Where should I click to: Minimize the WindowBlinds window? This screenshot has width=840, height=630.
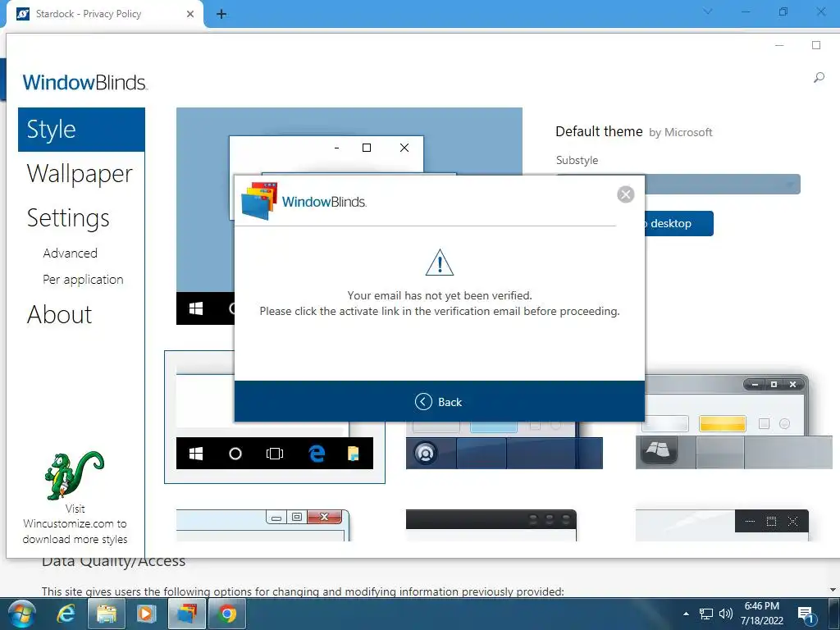click(779, 46)
